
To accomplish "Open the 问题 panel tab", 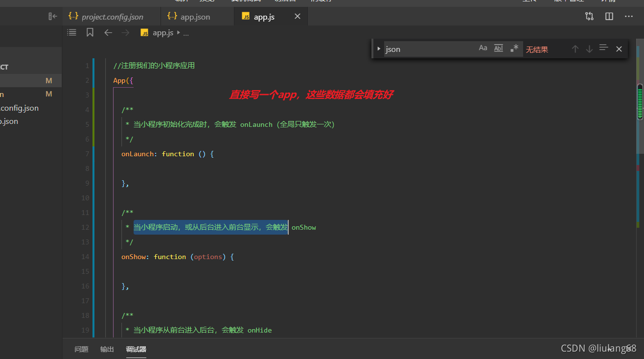I will [x=81, y=349].
